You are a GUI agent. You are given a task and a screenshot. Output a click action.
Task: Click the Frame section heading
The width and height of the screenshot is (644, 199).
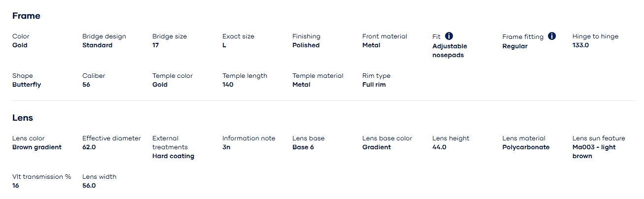coord(26,16)
